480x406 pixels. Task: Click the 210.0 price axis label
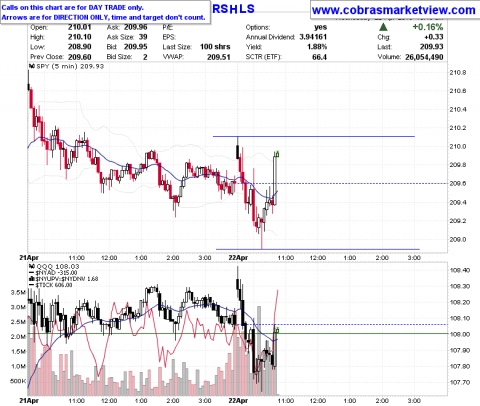click(458, 147)
